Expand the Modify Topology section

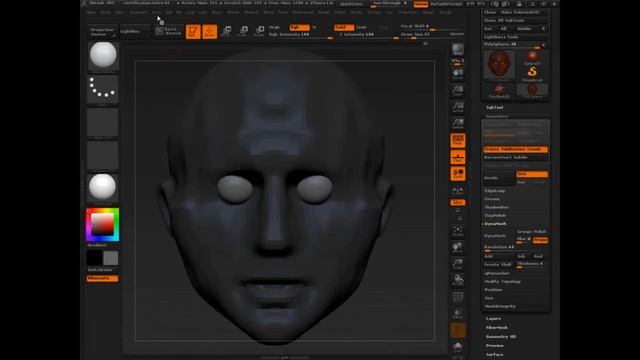click(502, 282)
